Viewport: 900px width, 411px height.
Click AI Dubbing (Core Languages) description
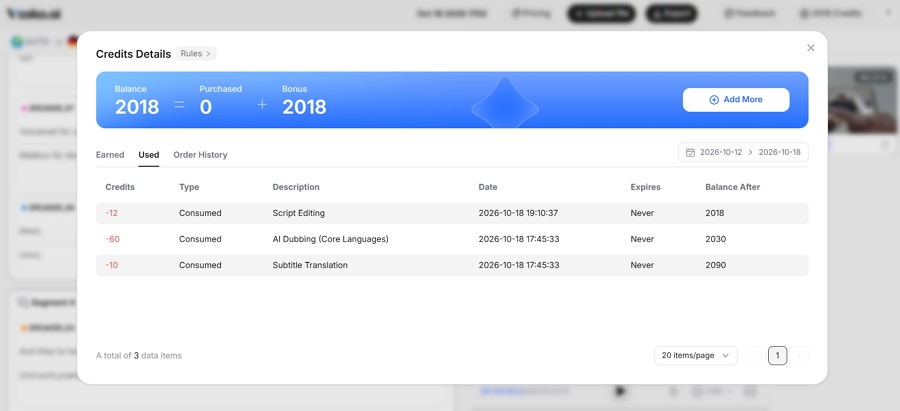[x=331, y=239]
